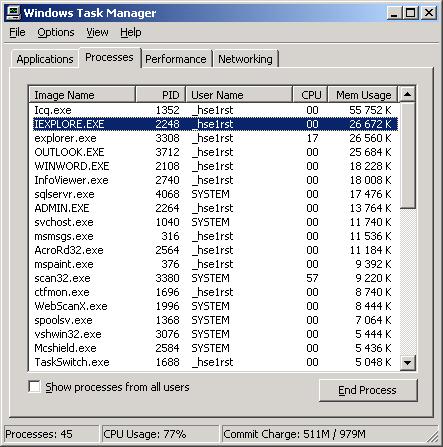Select the Icq.exe process row
This screenshot has width=443, height=447.
tap(215, 110)
